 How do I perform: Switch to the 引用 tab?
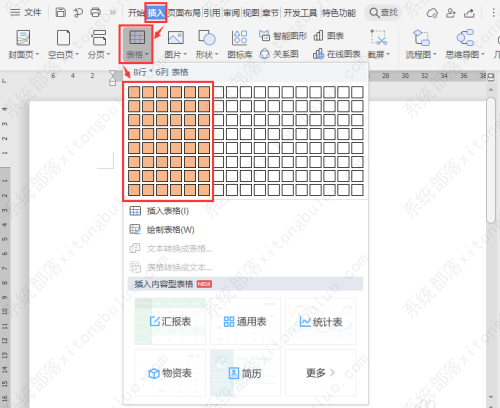pos(212,13)
